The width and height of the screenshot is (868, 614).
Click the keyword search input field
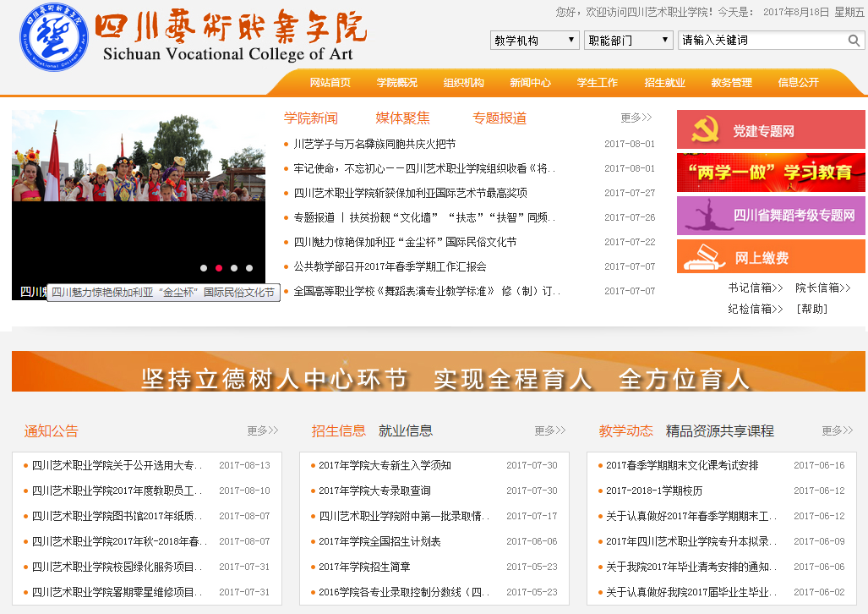761,41
